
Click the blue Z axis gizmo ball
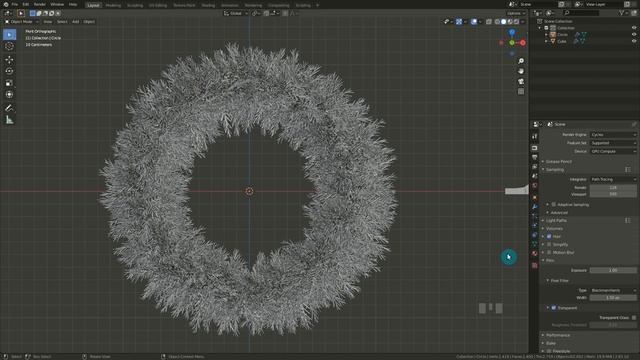pos(512,32)
